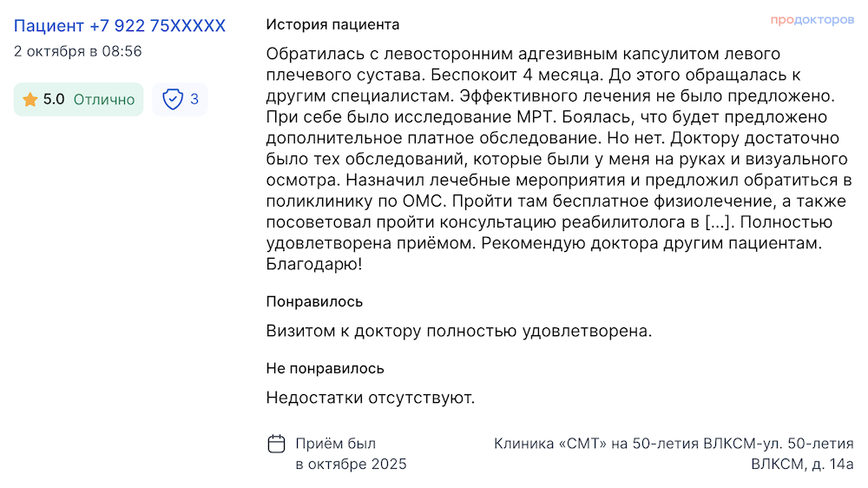The width and height of the screenshot is (868, 488).
Task: Expand the hidden [...] text in review
Action: 720,222
